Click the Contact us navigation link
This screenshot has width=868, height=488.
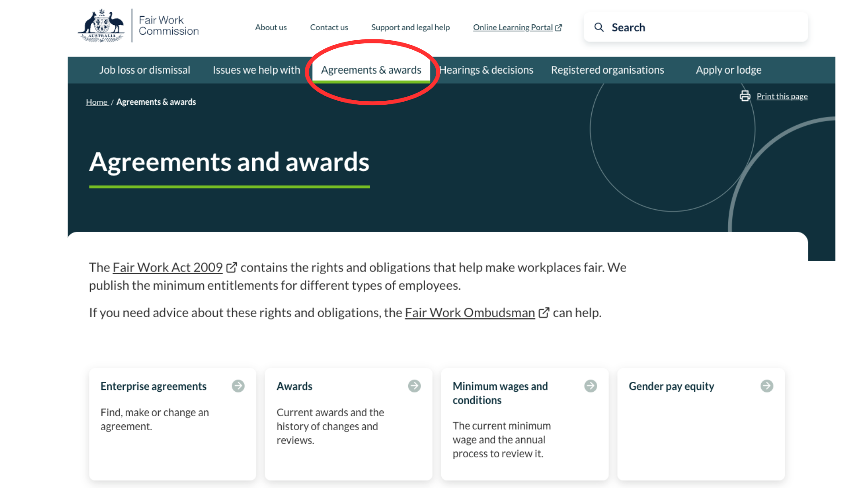click(329, 27)
